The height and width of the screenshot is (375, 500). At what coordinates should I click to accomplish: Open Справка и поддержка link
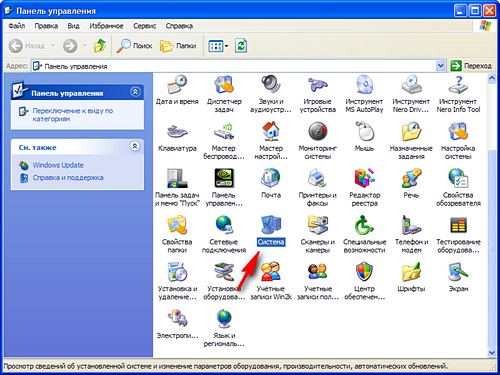pyautogui.click(x=68, y=178)
